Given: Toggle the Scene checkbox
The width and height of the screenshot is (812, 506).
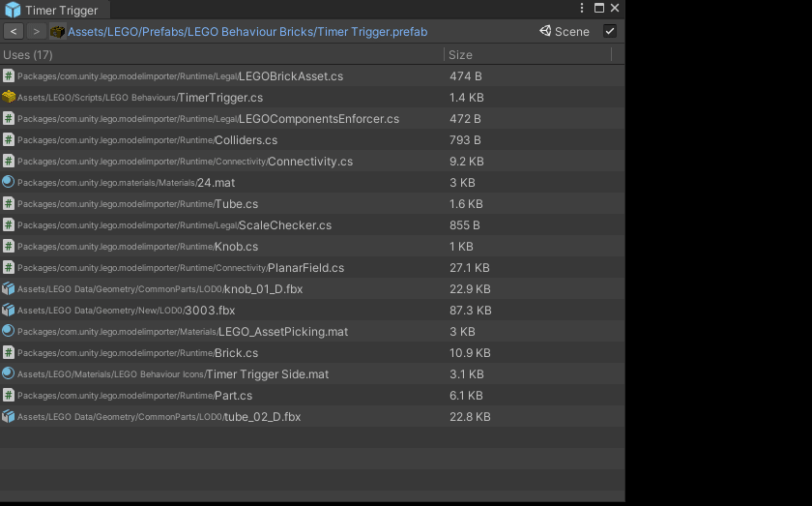Looking at the screenshot, I should (609, 31).
